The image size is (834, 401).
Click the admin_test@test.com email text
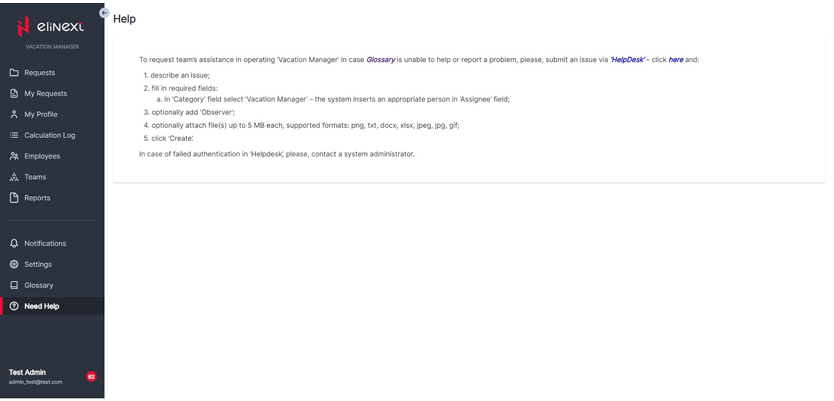[36, 381]
